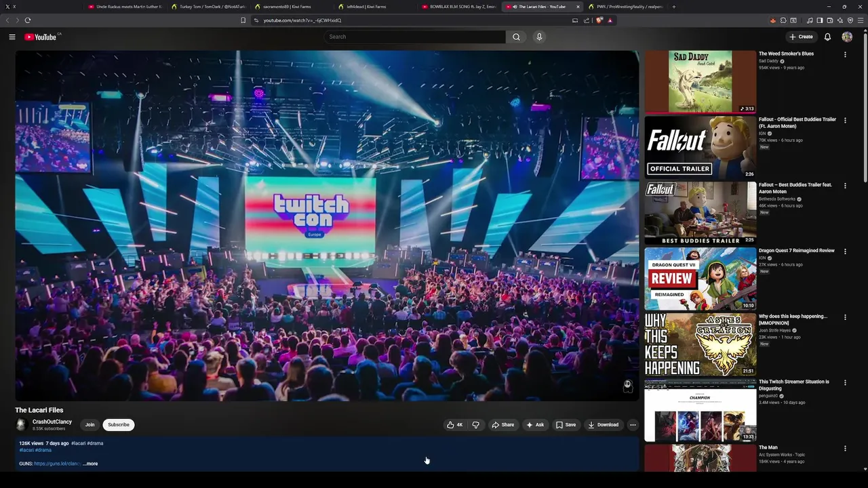This screenshot has width=868, height=488.
Task: Open This Twitch Streamer Situation is Disgusting
Action: (x=700, y=410)
